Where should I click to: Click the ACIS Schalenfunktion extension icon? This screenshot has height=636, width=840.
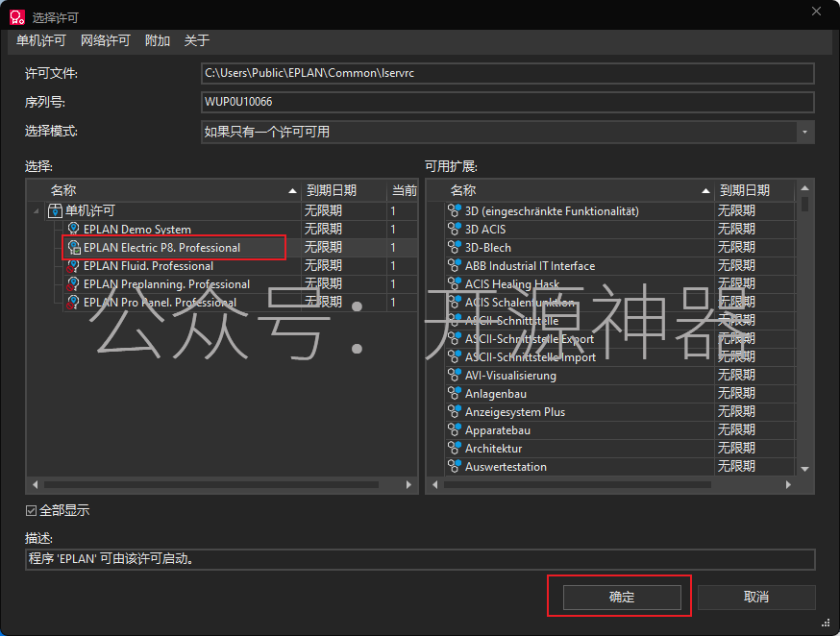[x=455, y=302]
